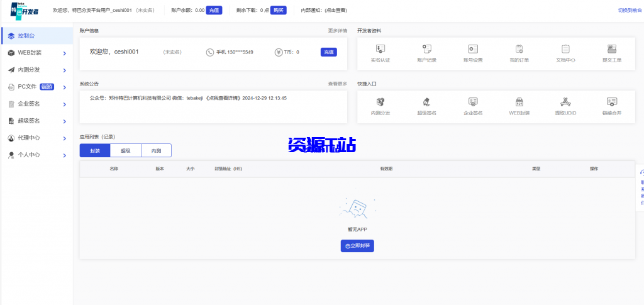Click the 代理中心 sidebar icon
The width and height of the screenshot is (644, 305).
pos(11,138)
